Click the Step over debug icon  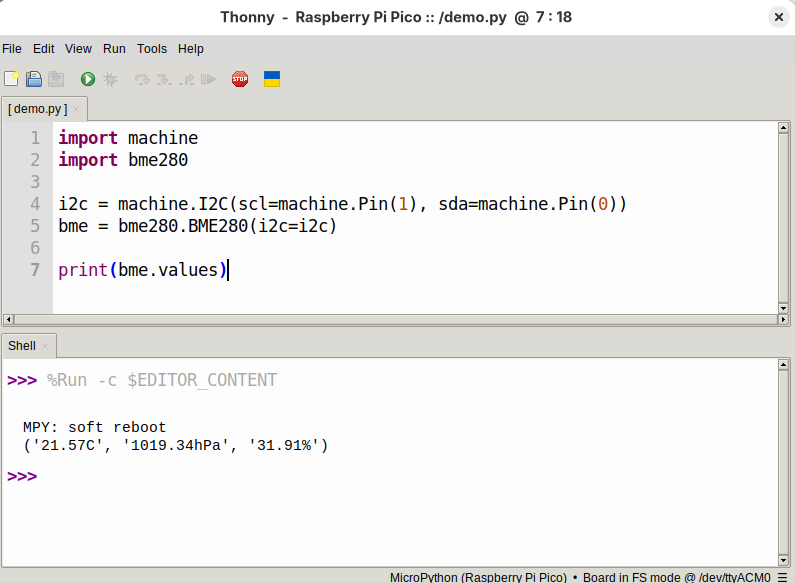pos(142,79)
